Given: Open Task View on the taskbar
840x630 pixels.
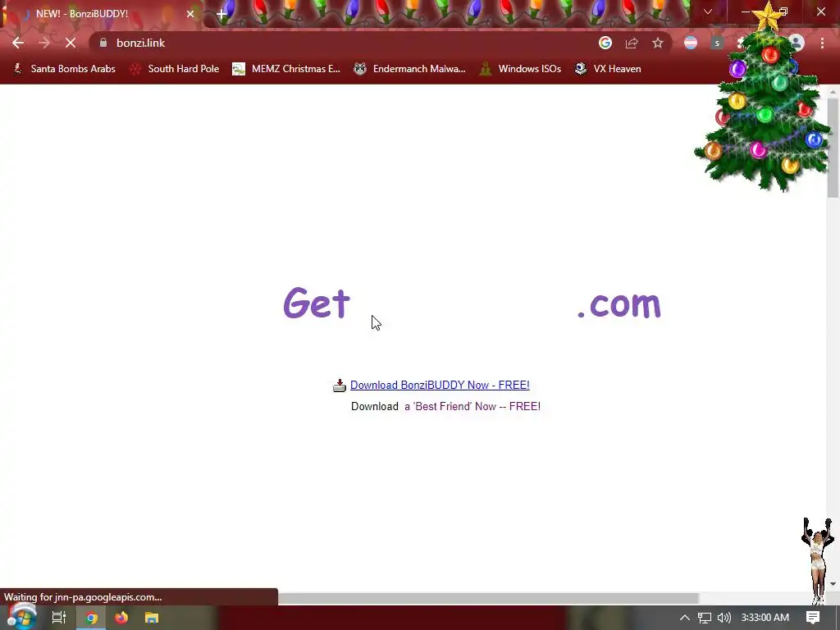Looking at the screenshot, I should coord(59,618).
